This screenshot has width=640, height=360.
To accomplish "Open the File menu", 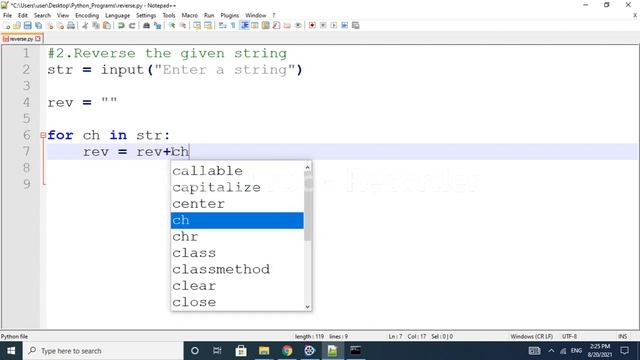I will pos(7,15).
